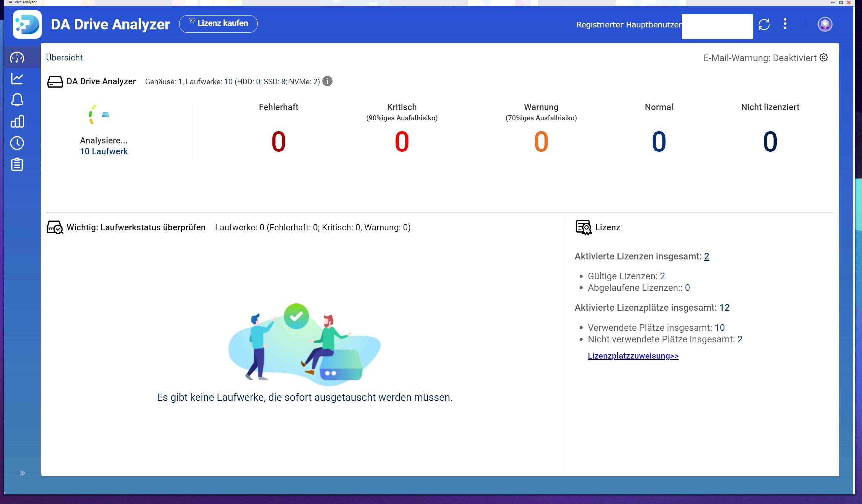Open the notifications bell sidebar icon

point(17,100)
